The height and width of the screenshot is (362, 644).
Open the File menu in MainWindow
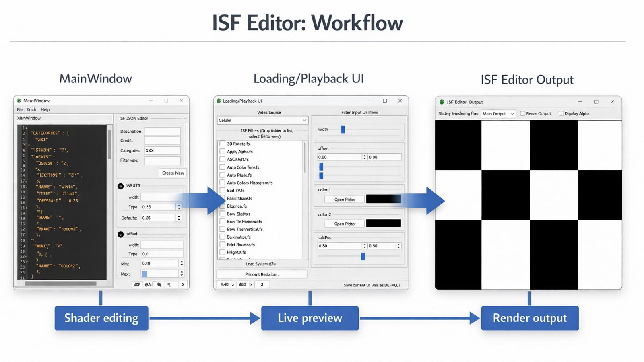point(20,109)
